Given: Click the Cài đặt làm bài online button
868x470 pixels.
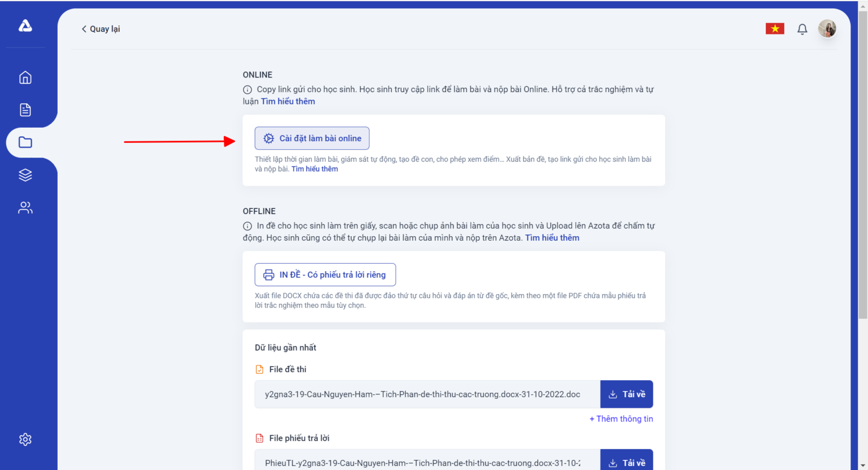Looking at the screenshot, I should [312, 138].
